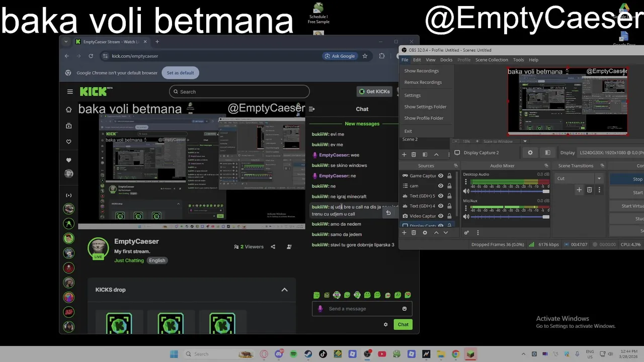
Task: Open Chrome extensions puzzle icon
Action: point(381,56)
